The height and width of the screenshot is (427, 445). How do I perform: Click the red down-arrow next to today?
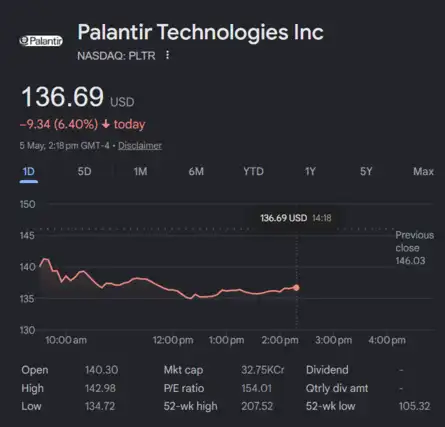106,124
